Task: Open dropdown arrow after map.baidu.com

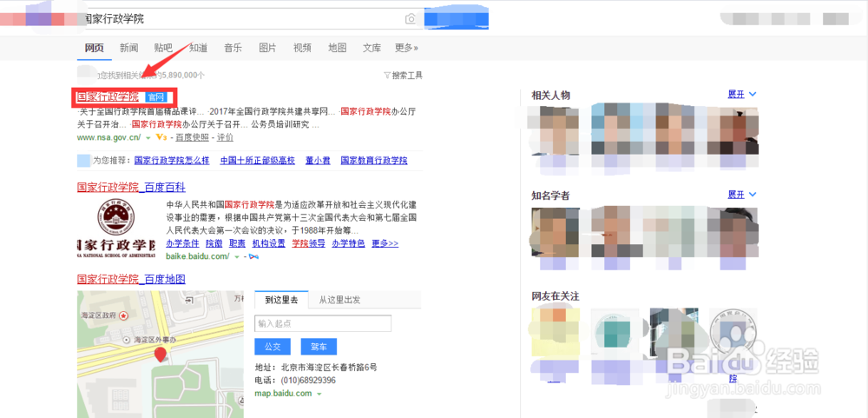Action: click(x=319, y=394)
